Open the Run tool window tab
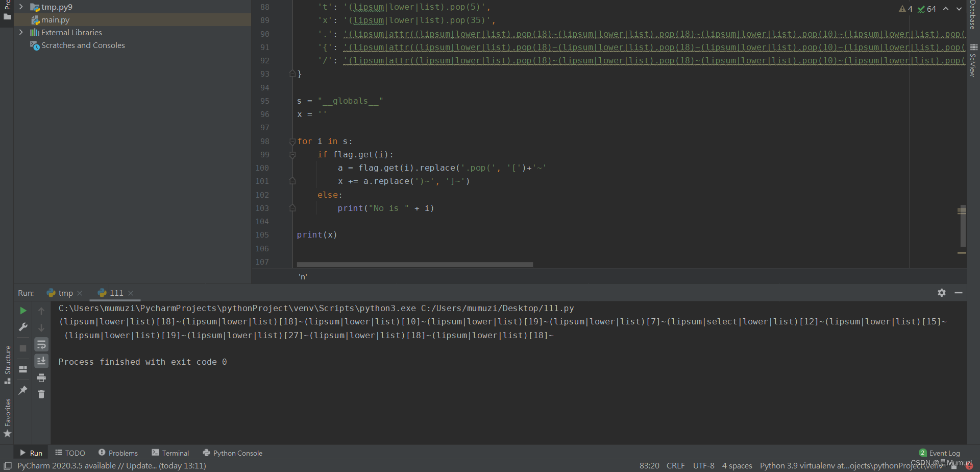This screenshot has width=980, height=472. pos(31,453)
